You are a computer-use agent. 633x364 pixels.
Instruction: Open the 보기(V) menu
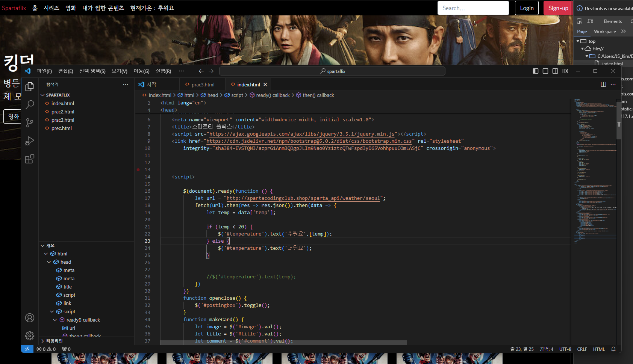coord(120,71)
